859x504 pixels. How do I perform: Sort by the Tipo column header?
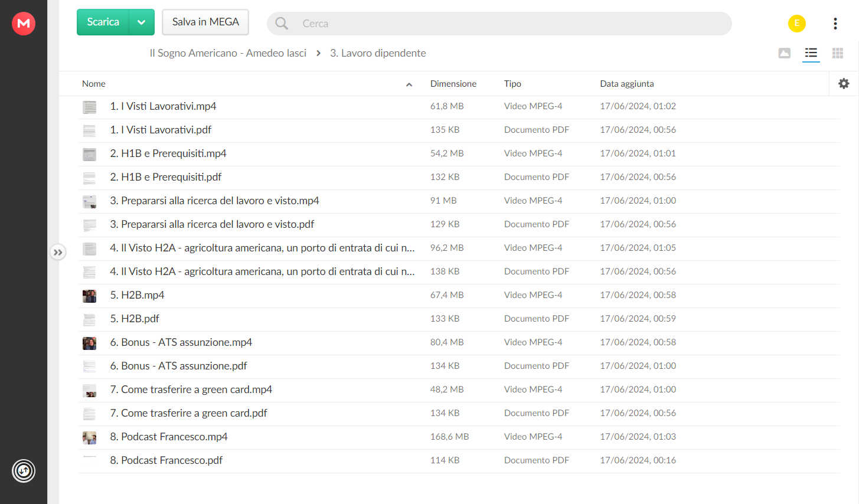512,84
